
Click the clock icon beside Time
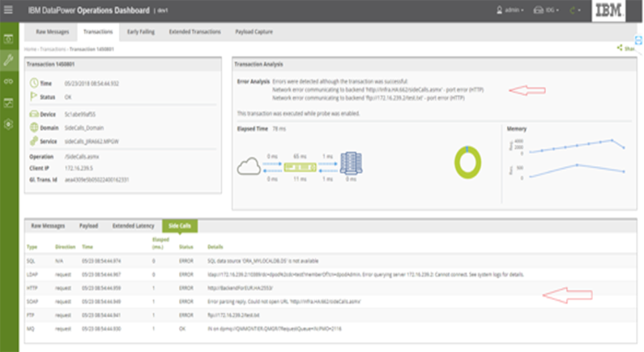[x=34, y=83]
